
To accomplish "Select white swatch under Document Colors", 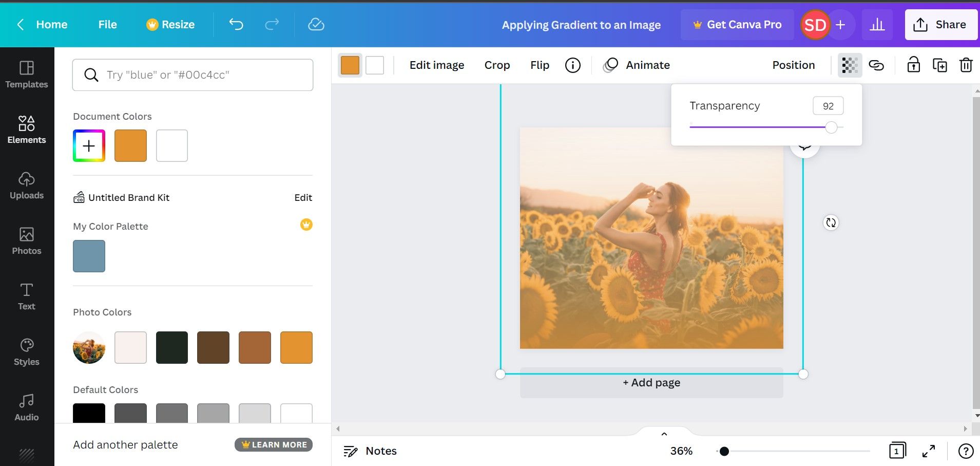I will pos(172,146).
